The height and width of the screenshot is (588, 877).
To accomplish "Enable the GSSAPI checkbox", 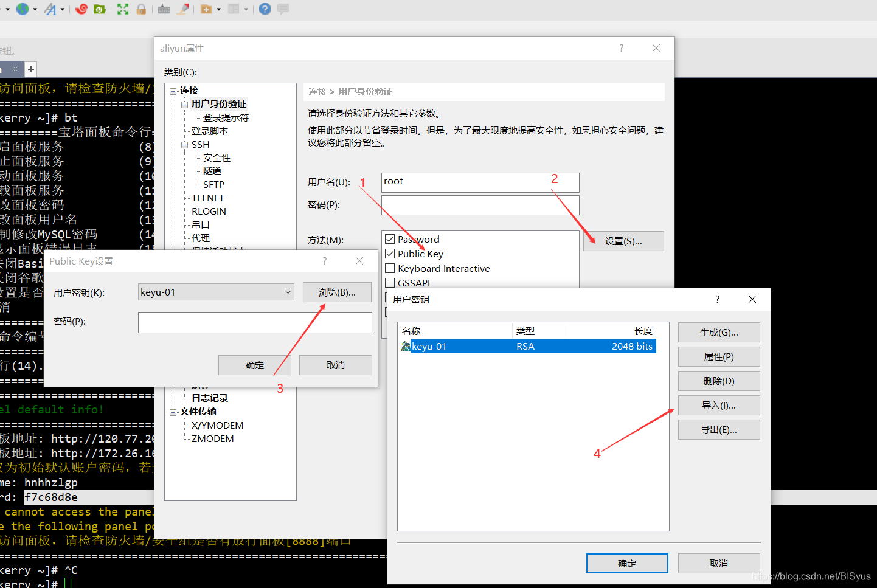I will pyautogui.click(x=390, y=283).
